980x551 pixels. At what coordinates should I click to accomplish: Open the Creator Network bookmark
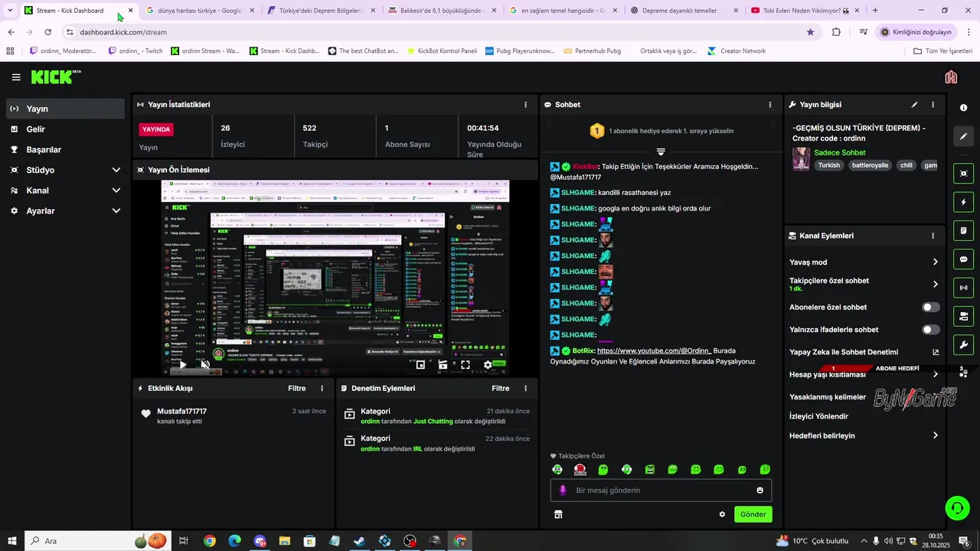click(x=737, y=51)
